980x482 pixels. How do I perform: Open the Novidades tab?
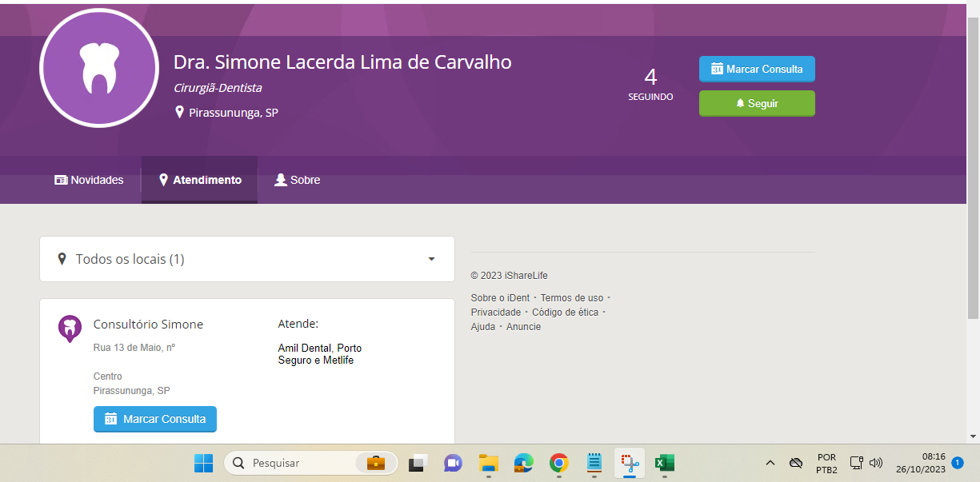tap(89, 180)
